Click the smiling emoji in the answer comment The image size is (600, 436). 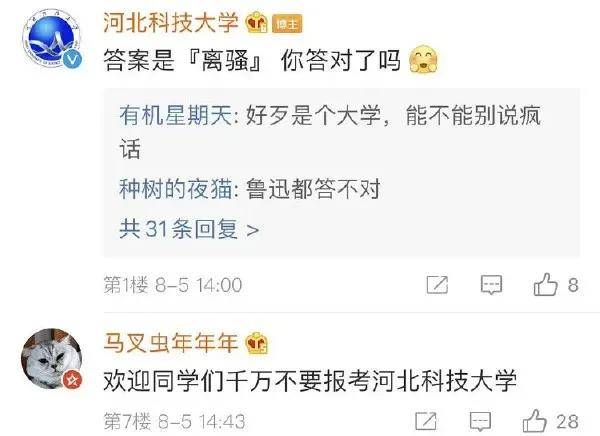point(423,59)
